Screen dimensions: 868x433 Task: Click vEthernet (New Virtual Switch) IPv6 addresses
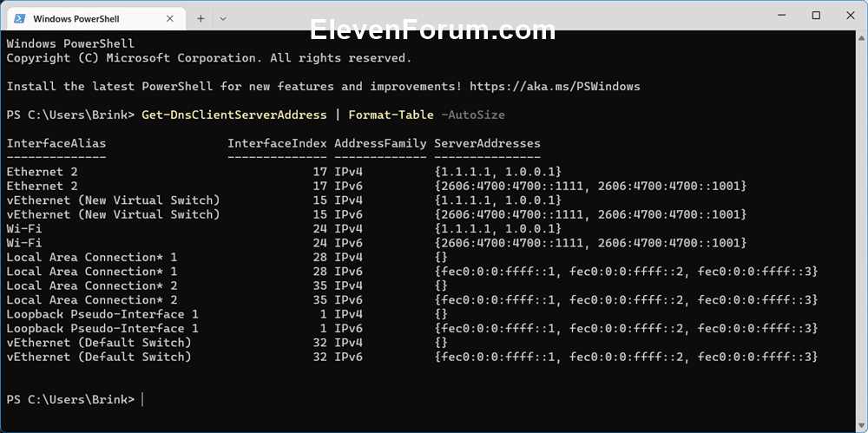pyautogui.click(x=590, y=214)
